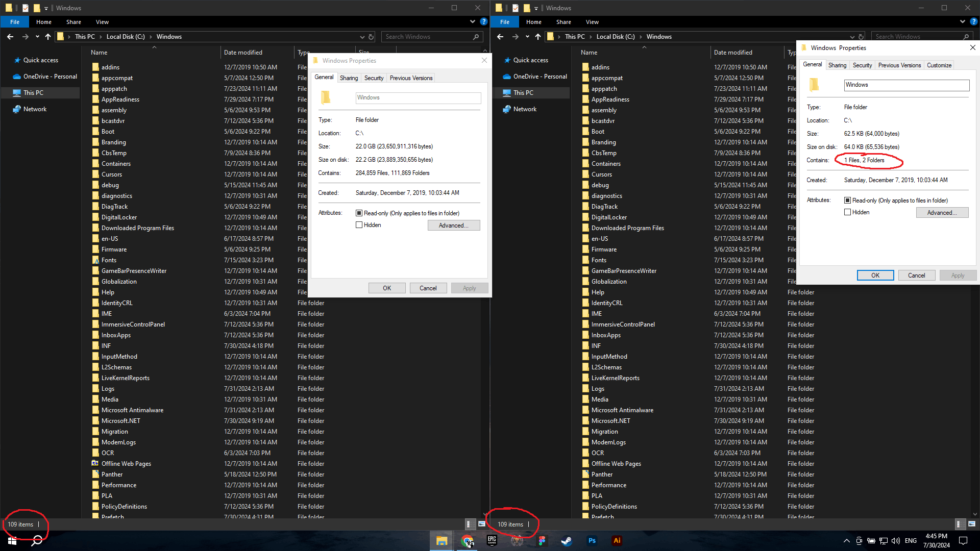Click the Back arrow in right Explorer window
The width and height of the screenshot is (980, 551).
click(500, 37)
